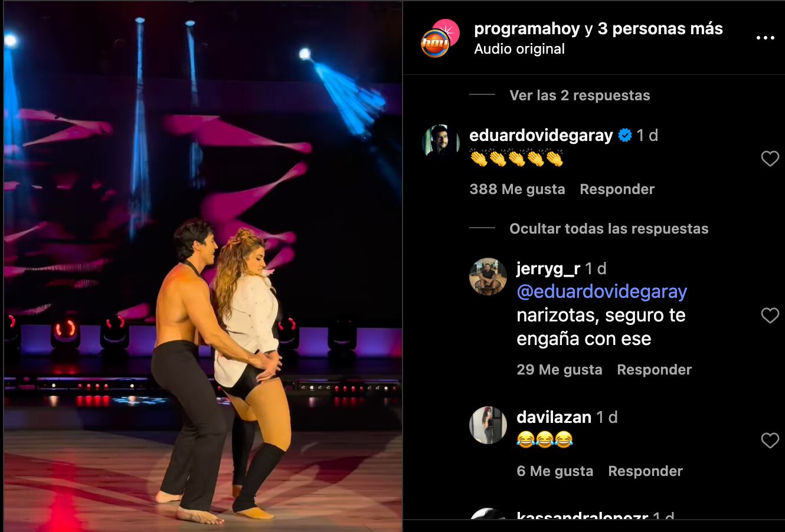This screenshot has height=532, width=785.
Task: Like eduardovidegaray's clapping comment with heart
Action: pyautogui.click(x=770, y=158)
